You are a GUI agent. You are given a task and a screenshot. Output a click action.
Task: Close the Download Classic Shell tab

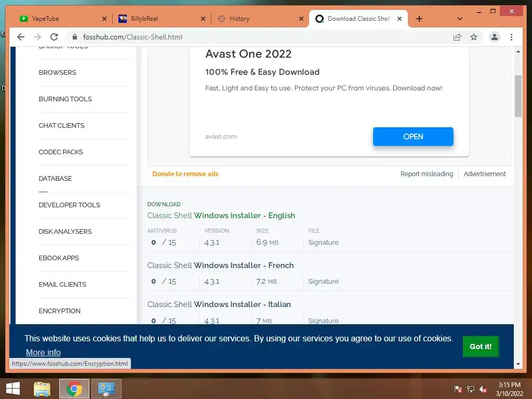[x=400, y=19]
